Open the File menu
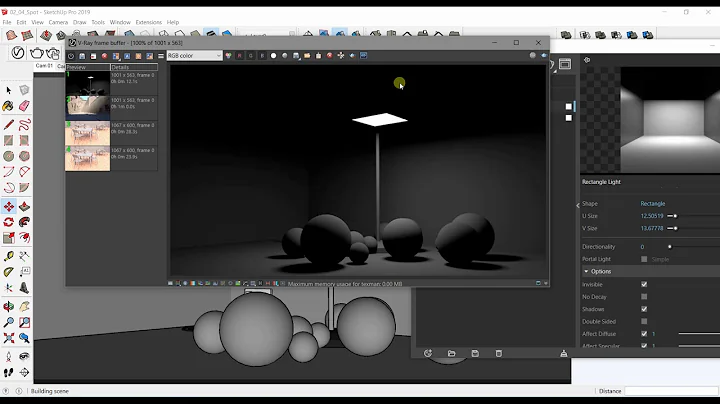 click(x=7, y=22)
